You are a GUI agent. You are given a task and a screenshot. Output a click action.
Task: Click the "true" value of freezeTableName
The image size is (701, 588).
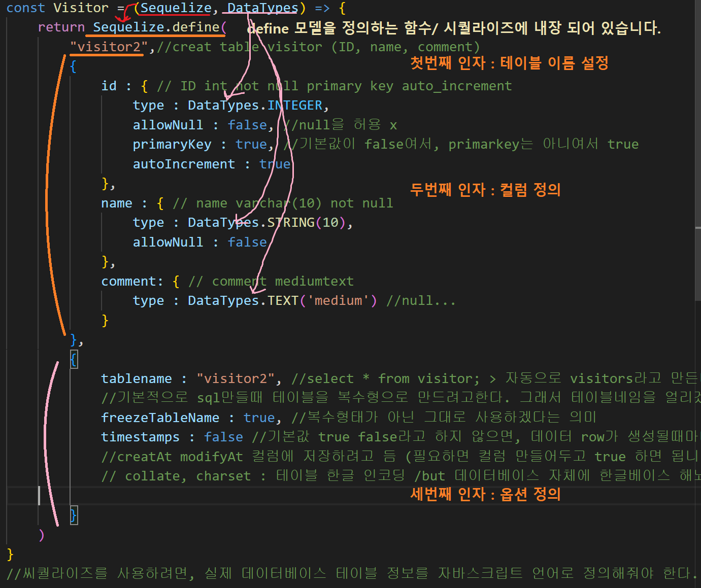point(259,418)
